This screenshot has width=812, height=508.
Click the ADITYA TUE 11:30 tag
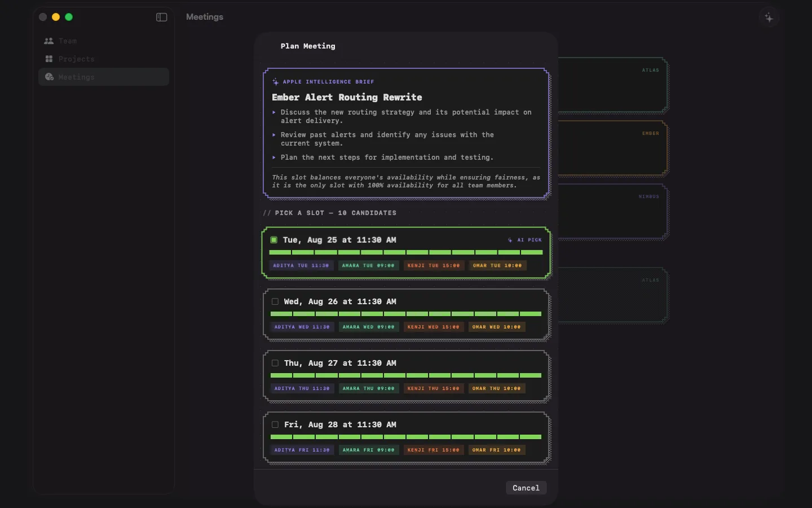301,265
